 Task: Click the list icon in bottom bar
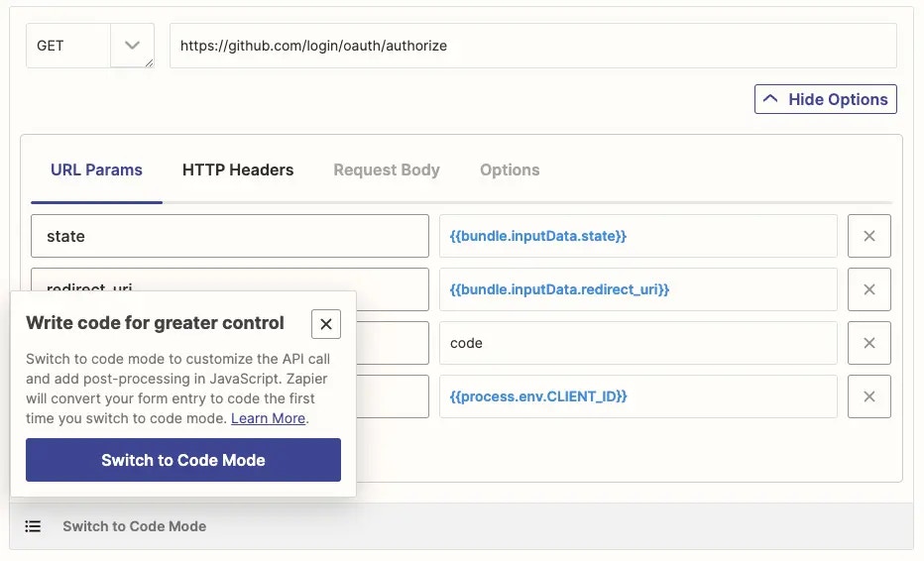click(33, 526)
